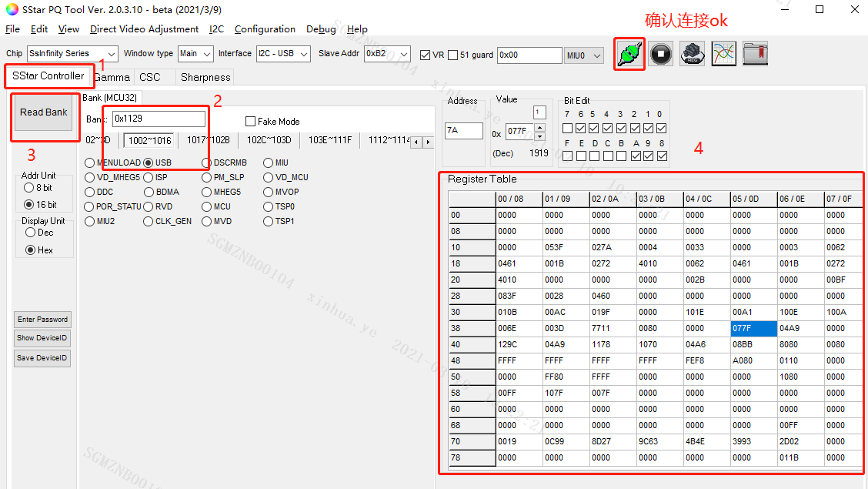Uncheck the VR checkbox
The height and width of the screenshot is (489, 868).
point(426,54)
